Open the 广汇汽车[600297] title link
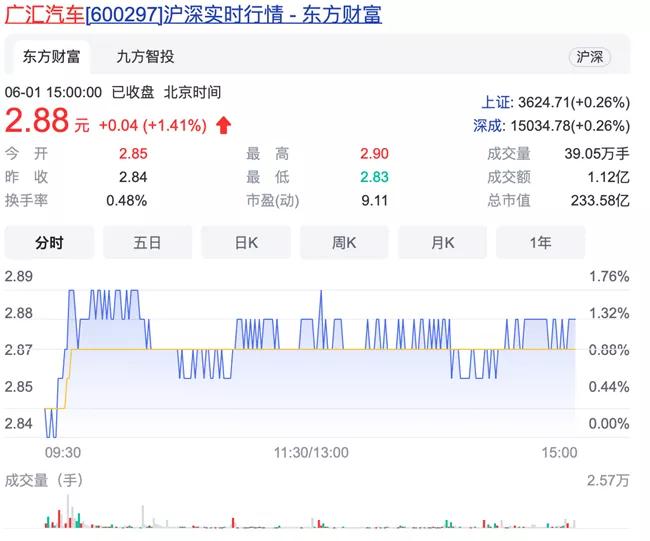 click(x=193, y=14)
